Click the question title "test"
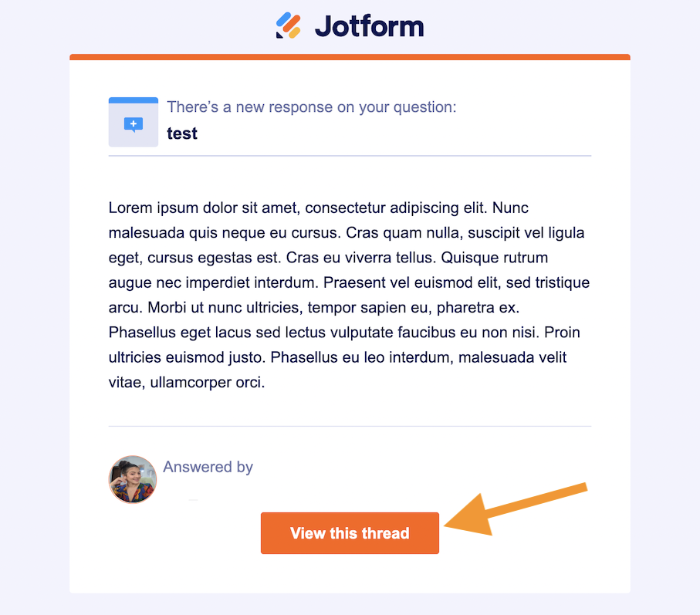Viewport: 700px width, 615px height. pyautogui.click(x=182, y=133)
